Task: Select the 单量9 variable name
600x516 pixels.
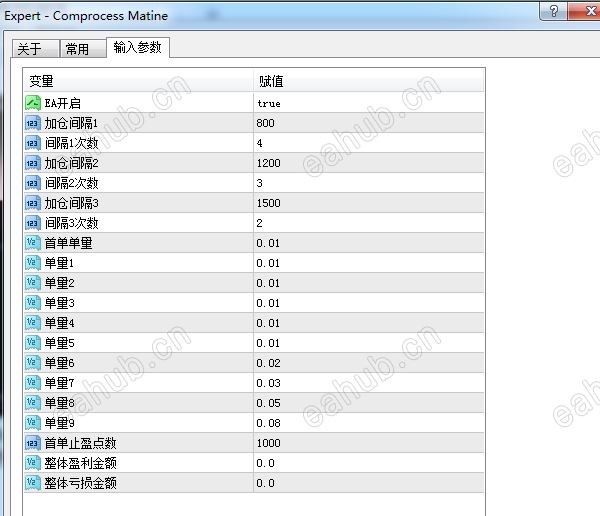Action: point(59,423)
